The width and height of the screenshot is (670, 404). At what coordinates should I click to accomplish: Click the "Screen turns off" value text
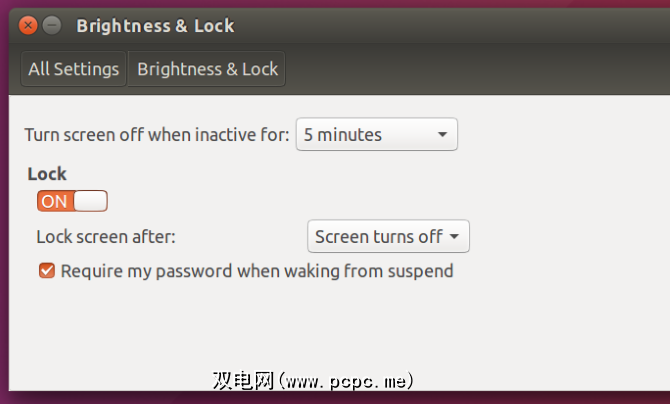[378, 237]
